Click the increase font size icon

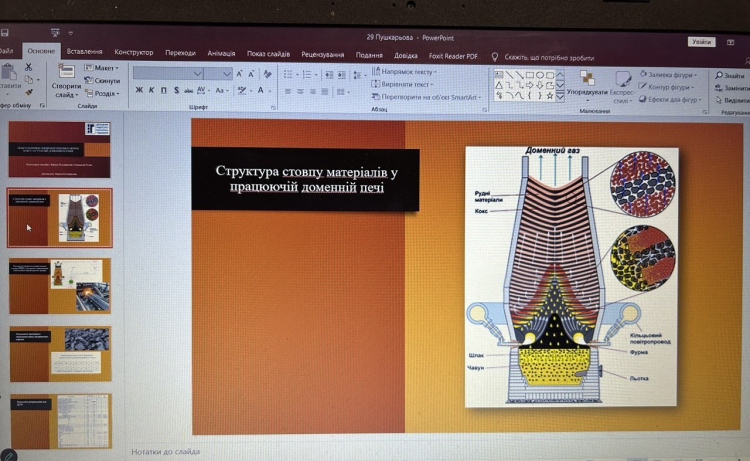coord(240,73)
